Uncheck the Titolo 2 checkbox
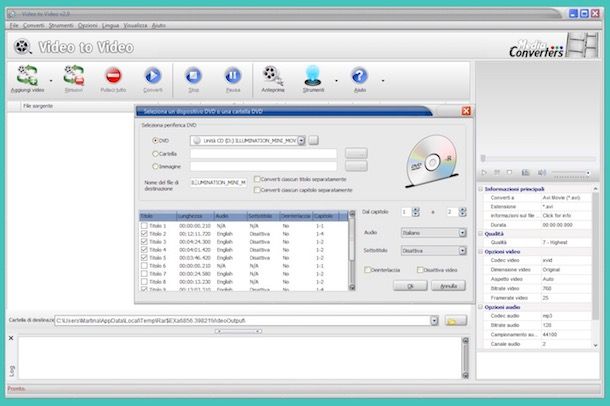The width and height of the screenshot is (610, 406). coord(144,233)
